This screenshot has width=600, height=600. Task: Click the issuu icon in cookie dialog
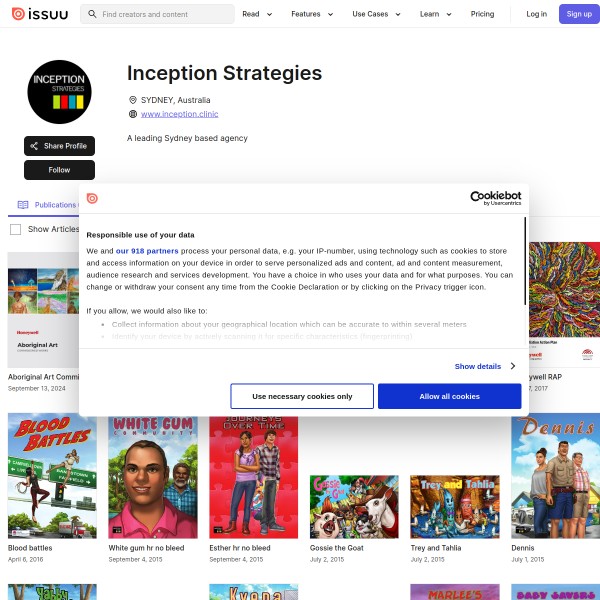(x=92, y=198)
